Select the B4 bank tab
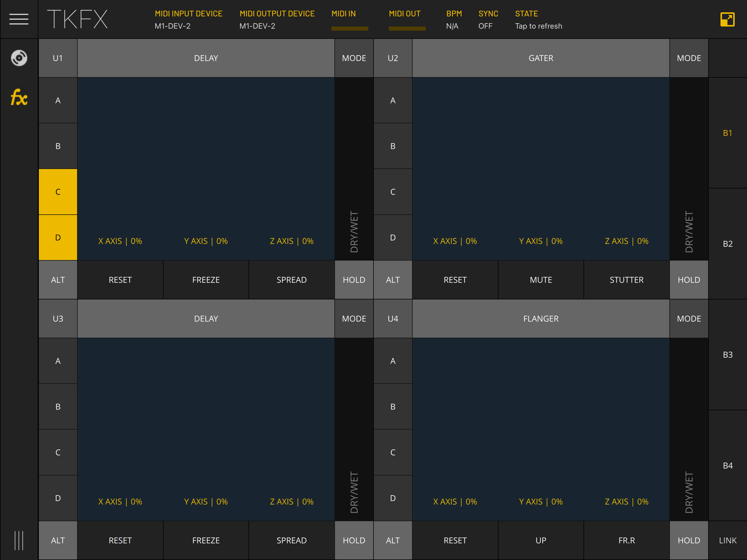Screen dimensions: 747x560 (727, 465)
